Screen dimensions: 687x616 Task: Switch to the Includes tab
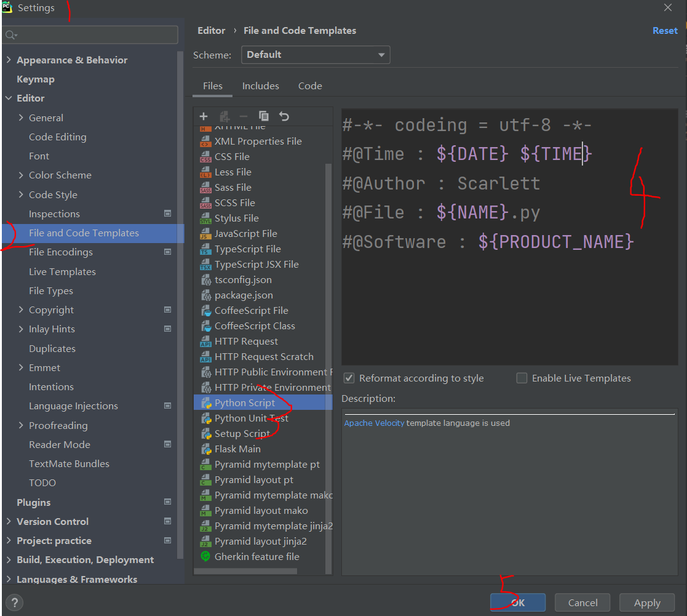tap(261, 86)
